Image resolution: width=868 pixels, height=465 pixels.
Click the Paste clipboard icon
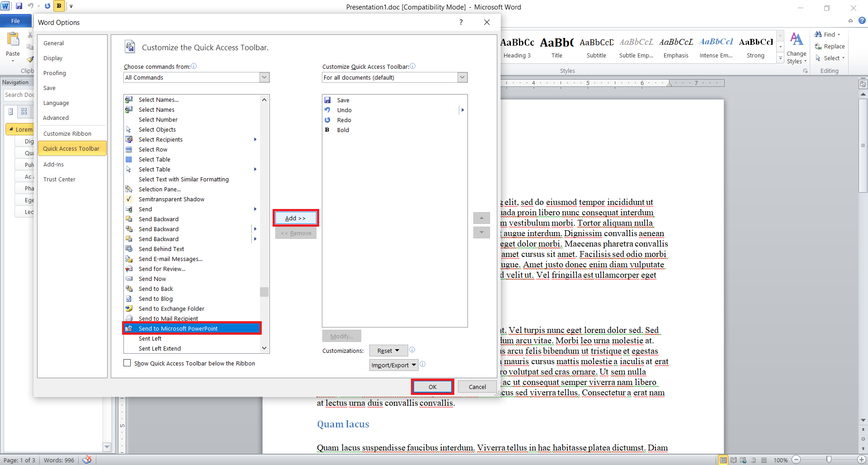pos(13,40)
